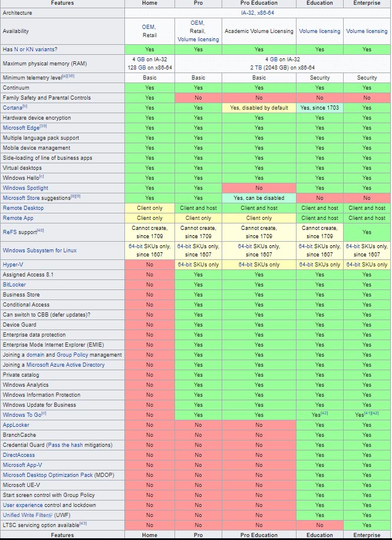Open the Microsoft Azure Active Directory link

pos(65,365)
